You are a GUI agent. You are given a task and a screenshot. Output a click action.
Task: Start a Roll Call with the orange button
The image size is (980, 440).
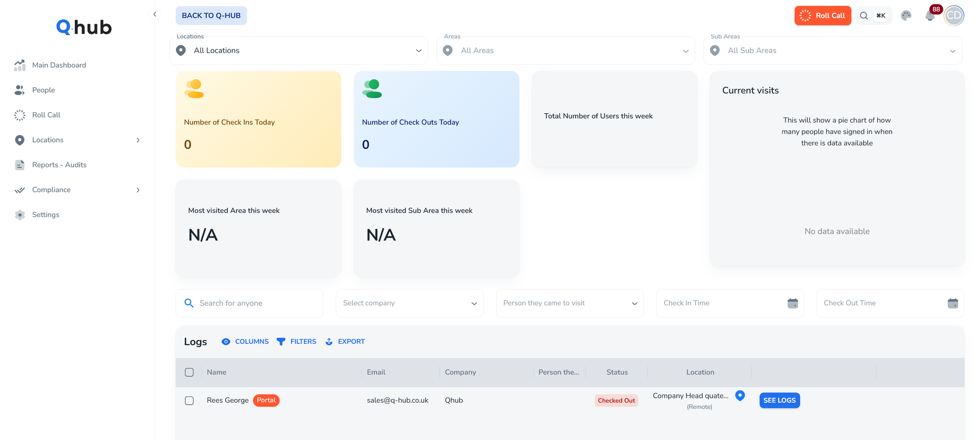coord(822,15)
